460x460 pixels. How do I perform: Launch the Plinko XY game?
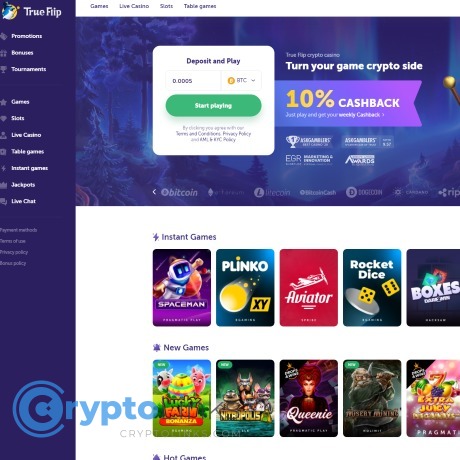pyautogui.click(x=245, y=287)
